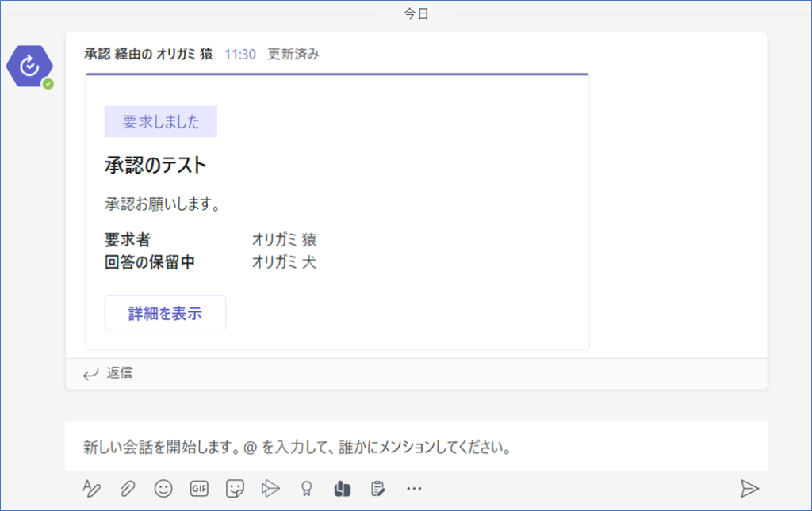812x511 pixels.
Task: Click the 要求しました status badge
Action: (161, 122)
